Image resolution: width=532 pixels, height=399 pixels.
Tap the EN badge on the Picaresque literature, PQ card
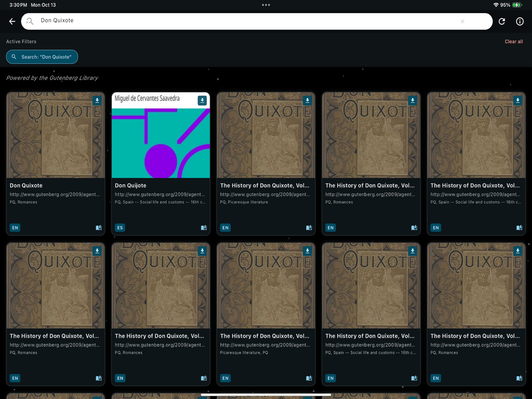click(x=225, y=378)
